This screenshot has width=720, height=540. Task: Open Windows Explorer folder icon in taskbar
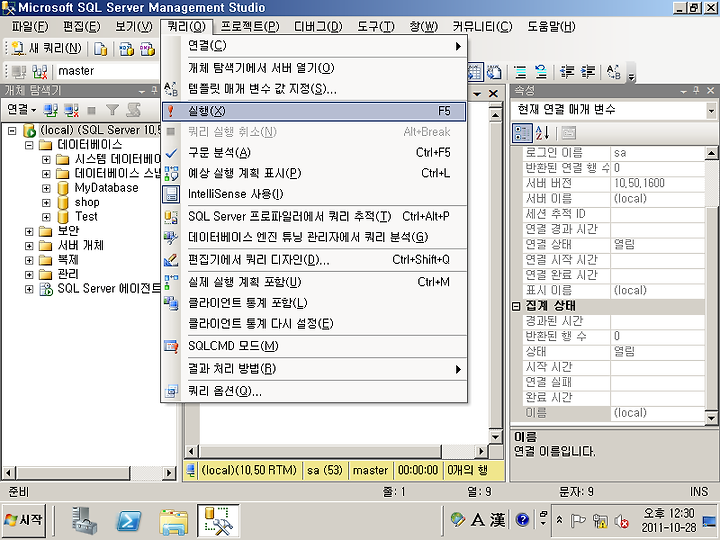click(x=173, y=522)
